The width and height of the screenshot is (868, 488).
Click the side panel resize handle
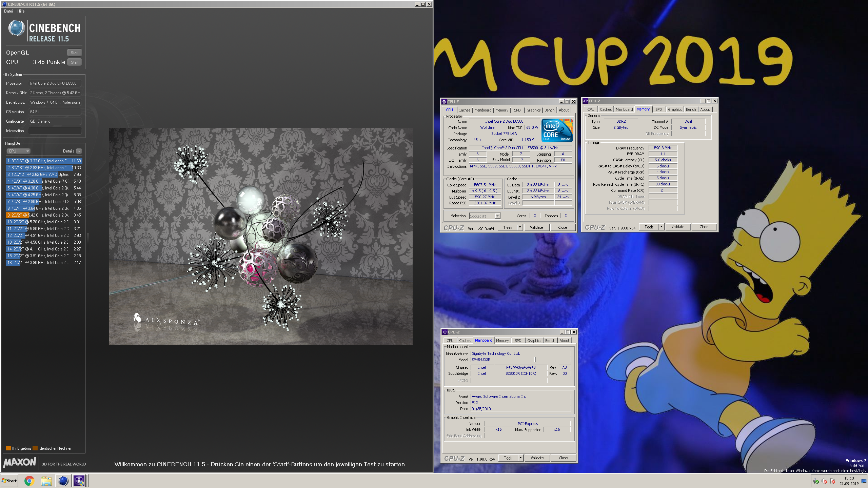[88, 243]
